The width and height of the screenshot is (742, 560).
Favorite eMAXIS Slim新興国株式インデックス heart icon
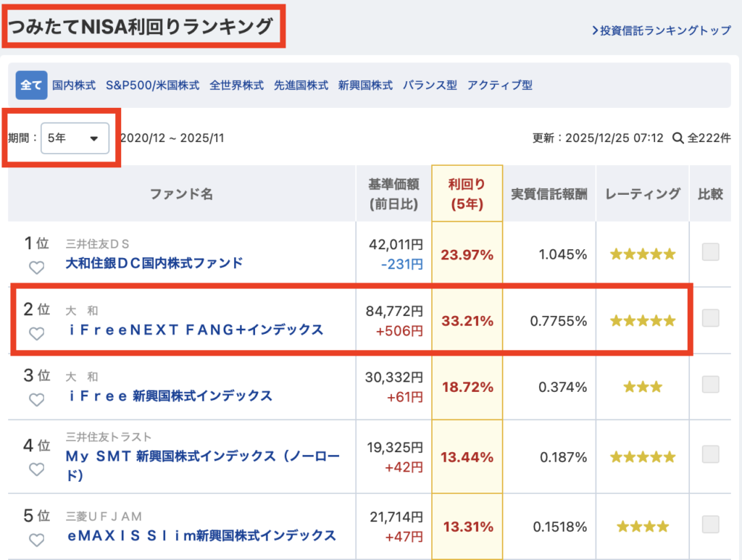(36, 540)
